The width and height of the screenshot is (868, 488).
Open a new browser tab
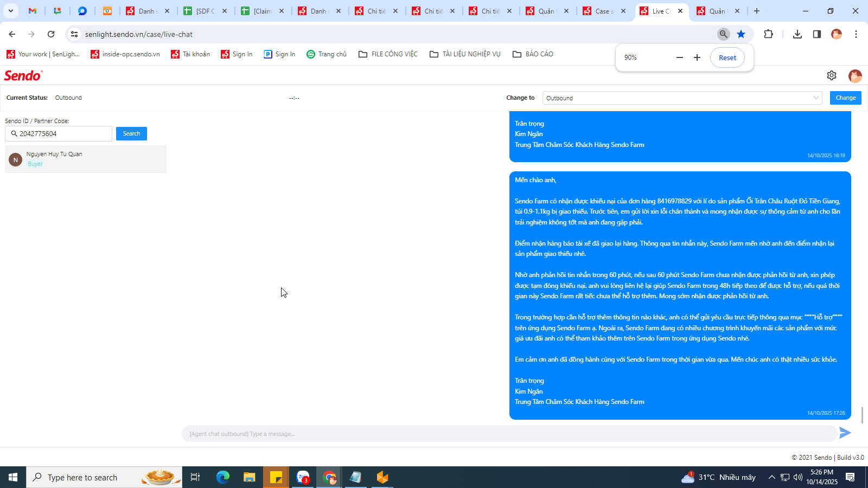pyautogui.click(x=757, y=11)
